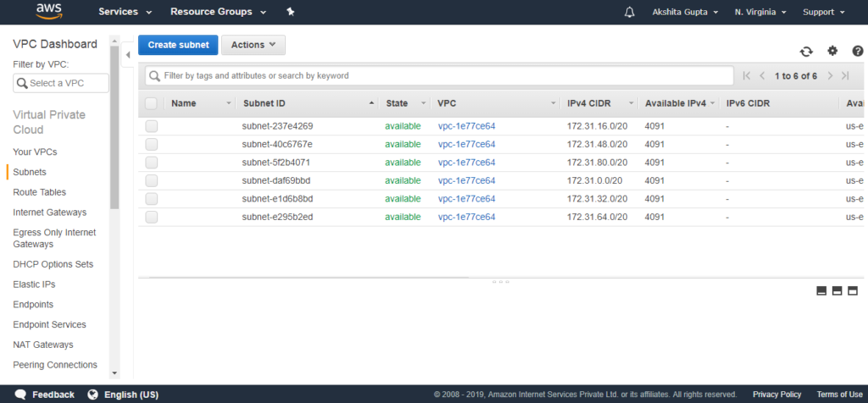Open the AWS home logo

pyautogui.click(x=48, y=11)
